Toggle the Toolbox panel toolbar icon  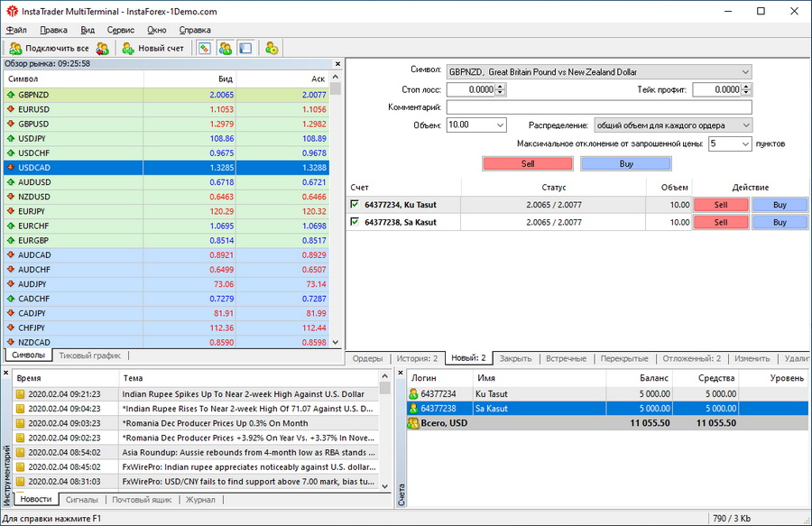245,48
